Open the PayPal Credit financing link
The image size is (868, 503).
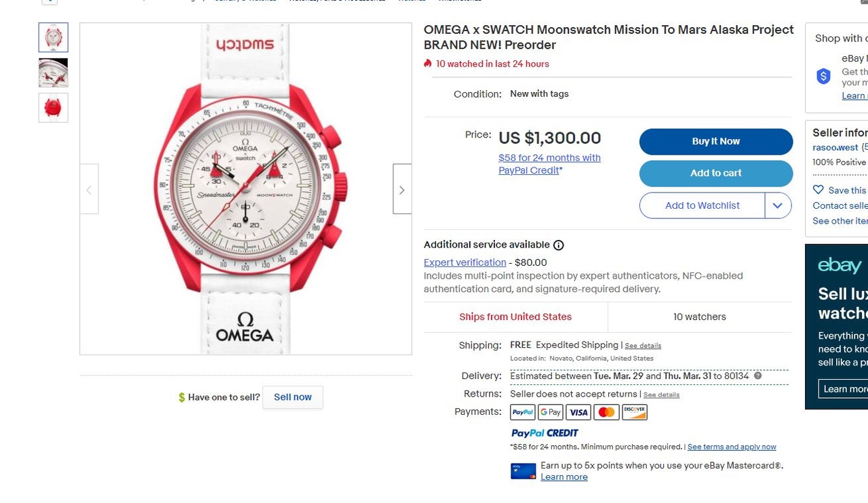[x=549, y=164]
